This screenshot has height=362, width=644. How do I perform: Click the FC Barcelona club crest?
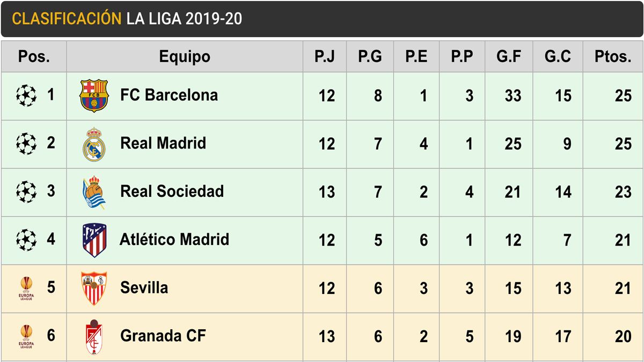pos(94,96)
